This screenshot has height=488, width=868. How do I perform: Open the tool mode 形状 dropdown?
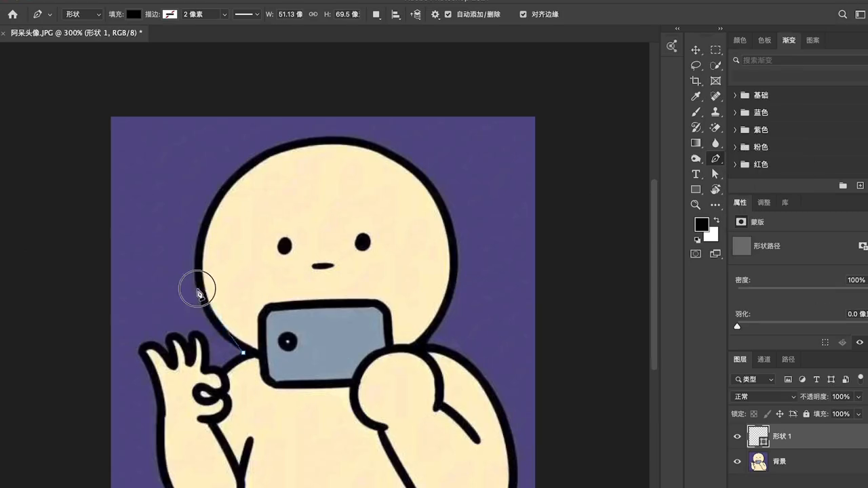coord(83,14)
